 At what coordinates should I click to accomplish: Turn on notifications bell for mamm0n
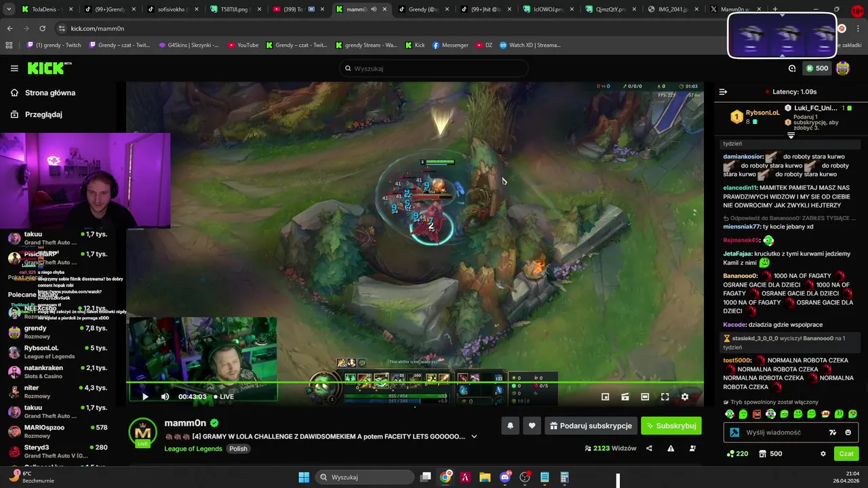click(510, 426)
